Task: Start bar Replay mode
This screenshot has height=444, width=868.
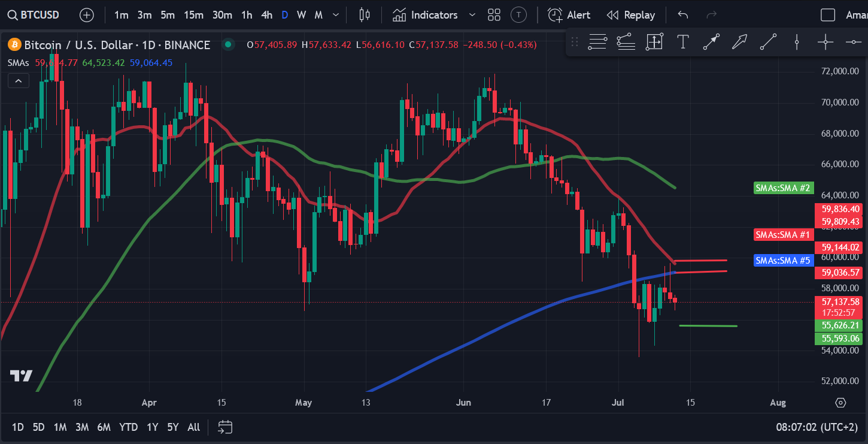Action: pos(630,15)
